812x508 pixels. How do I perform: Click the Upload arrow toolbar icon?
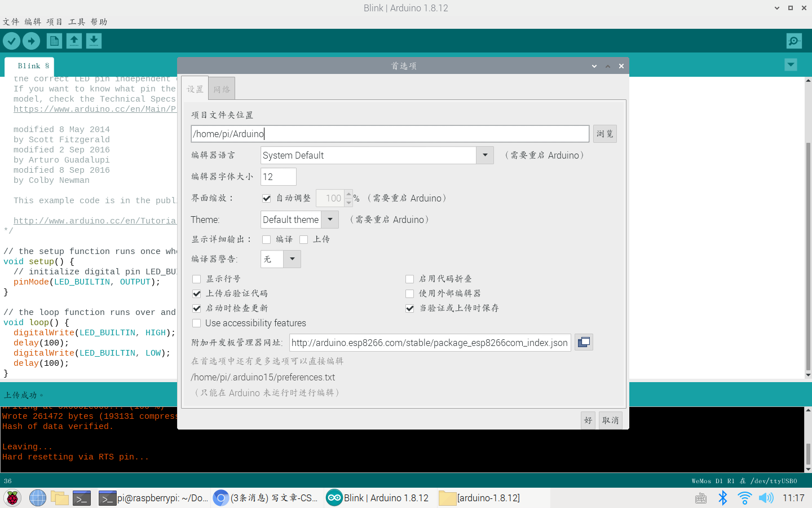coord(31,41)
